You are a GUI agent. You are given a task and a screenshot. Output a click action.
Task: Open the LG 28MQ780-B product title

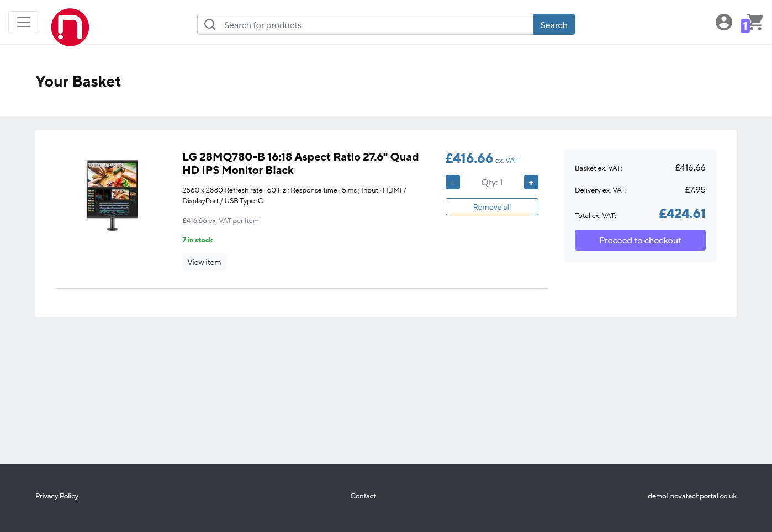300,163
